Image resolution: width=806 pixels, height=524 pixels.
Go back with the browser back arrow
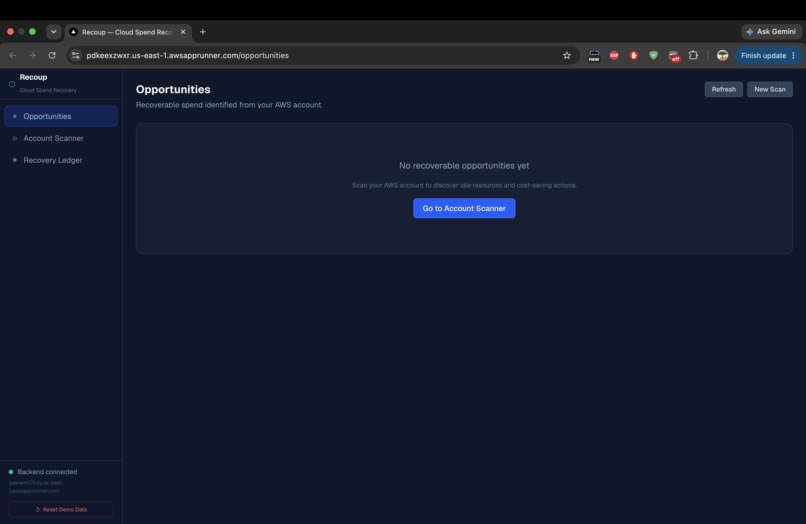pos(13,56)
